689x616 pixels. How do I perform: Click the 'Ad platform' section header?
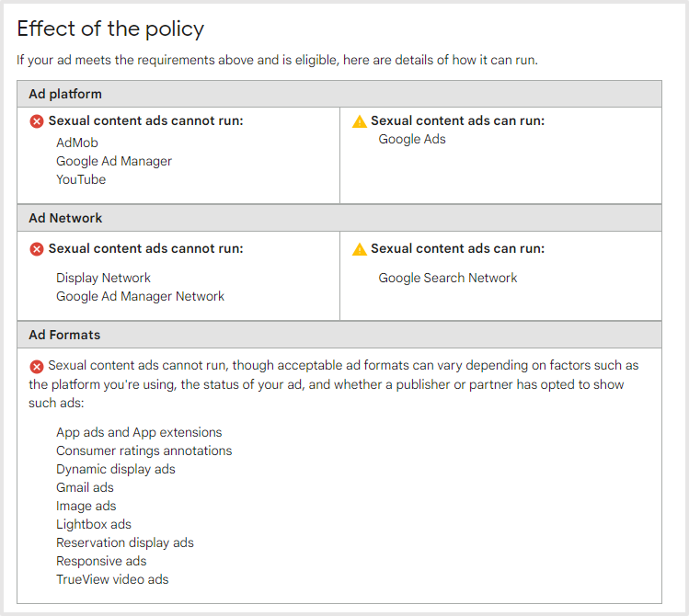339,94
